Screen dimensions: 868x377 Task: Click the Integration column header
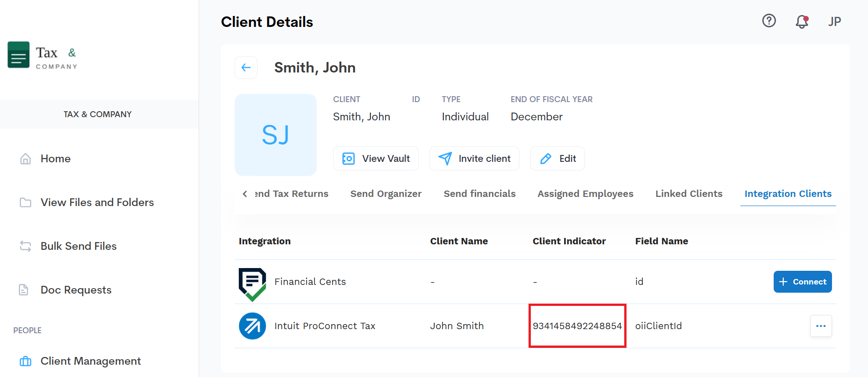[x=265, y=241]
